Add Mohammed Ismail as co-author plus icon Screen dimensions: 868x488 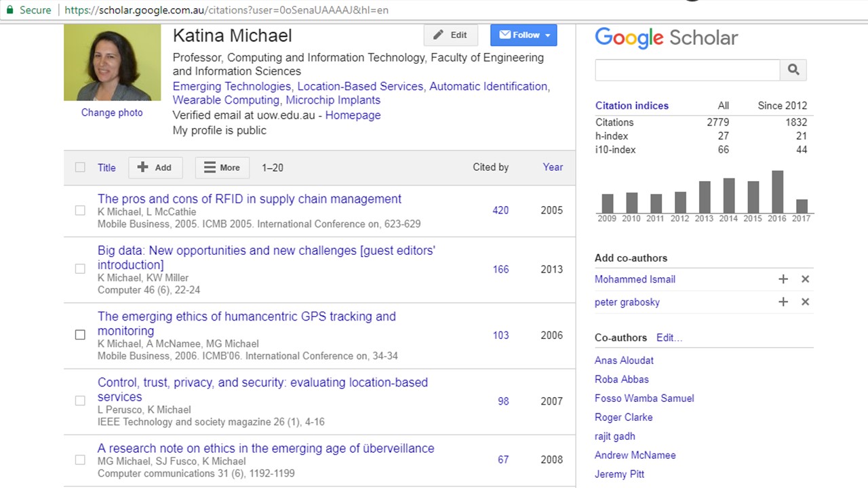pyautogui.click(x=783, y=279)
